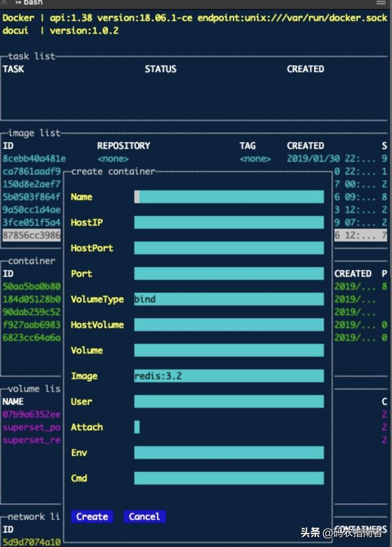392x547 pixels.
Task: Click the Volume input field
Action: (x=229, y=350)
